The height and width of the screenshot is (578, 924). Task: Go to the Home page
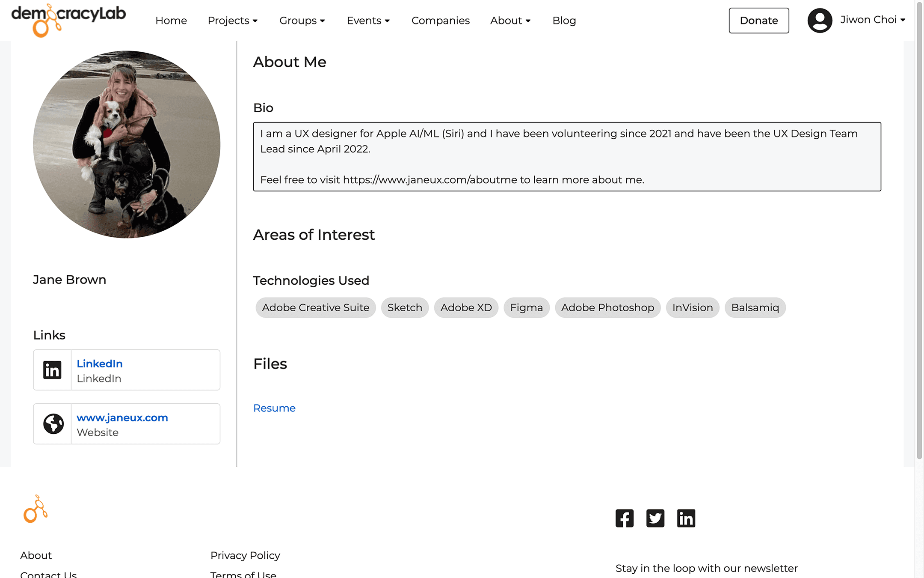point(171,21)
